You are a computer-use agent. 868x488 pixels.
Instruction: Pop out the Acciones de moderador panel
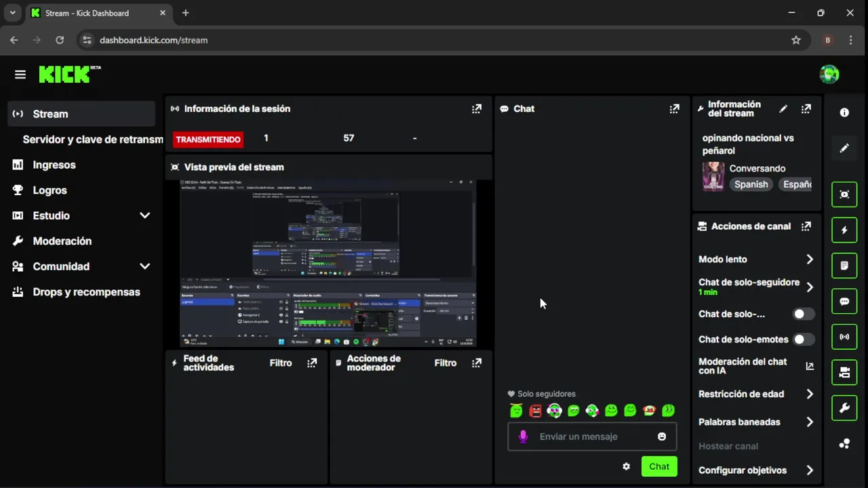click(x=477, y=363)
